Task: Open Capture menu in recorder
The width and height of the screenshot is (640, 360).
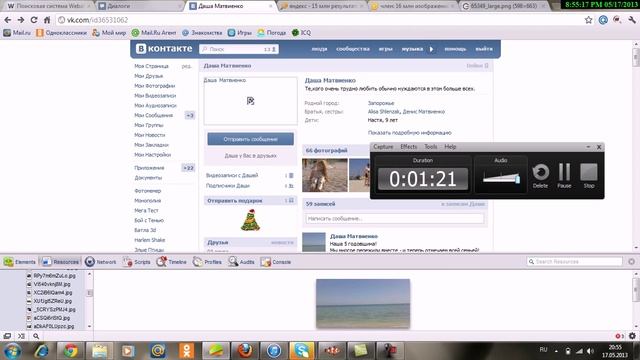Action: click(x=383, y=147)
